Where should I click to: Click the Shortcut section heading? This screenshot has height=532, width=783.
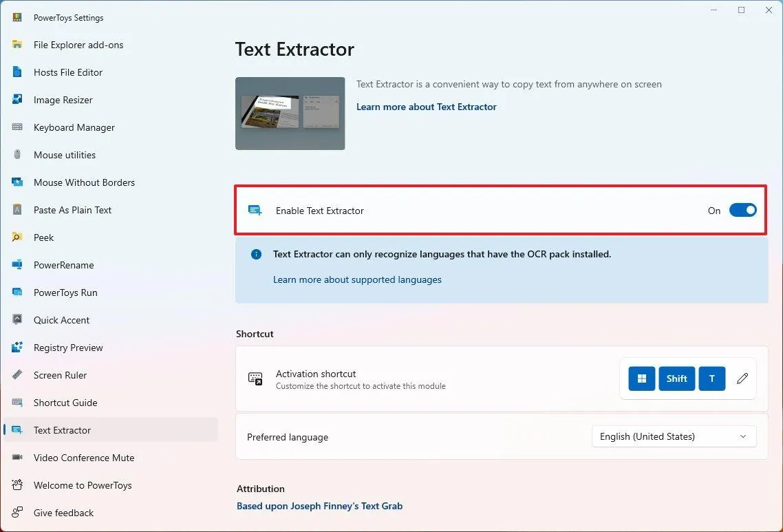click(x=255, y=334)
